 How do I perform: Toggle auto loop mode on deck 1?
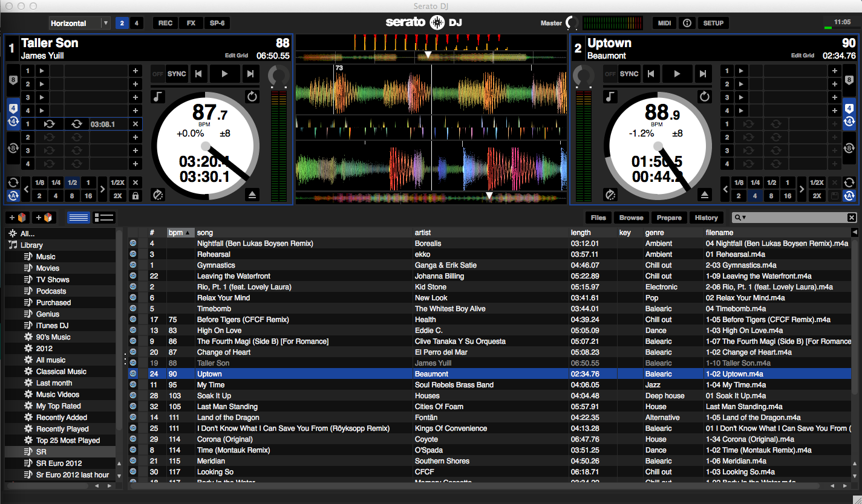click(13, 195)
